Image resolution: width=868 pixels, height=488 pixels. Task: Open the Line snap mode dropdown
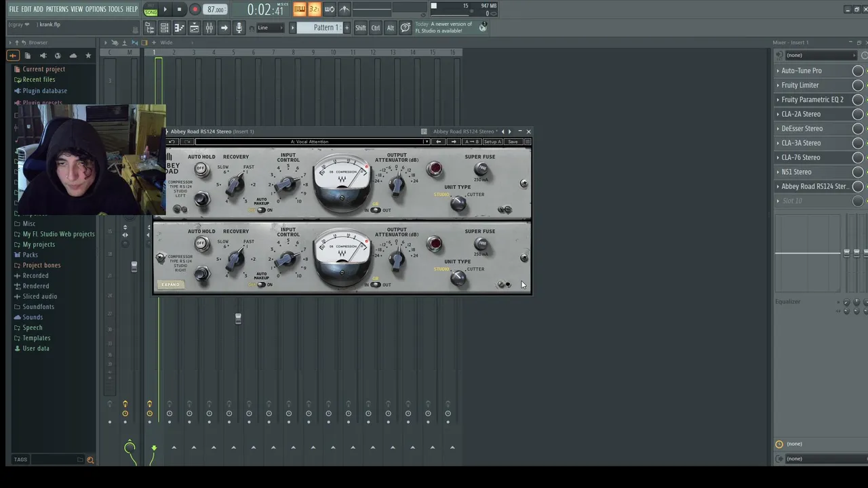[x=270, y=28]
